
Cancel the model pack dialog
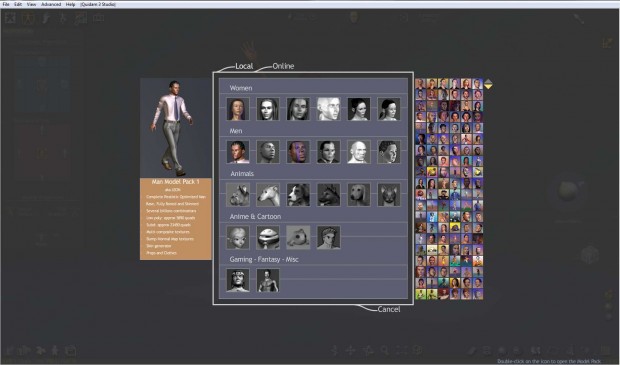[x=389, y=309]
